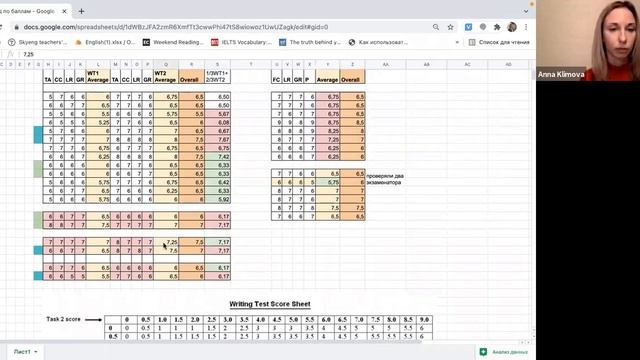Viewport: 640px width, 360px height.
Task: Expand hidden bookmarks overflow chevron
Action: 457,42
